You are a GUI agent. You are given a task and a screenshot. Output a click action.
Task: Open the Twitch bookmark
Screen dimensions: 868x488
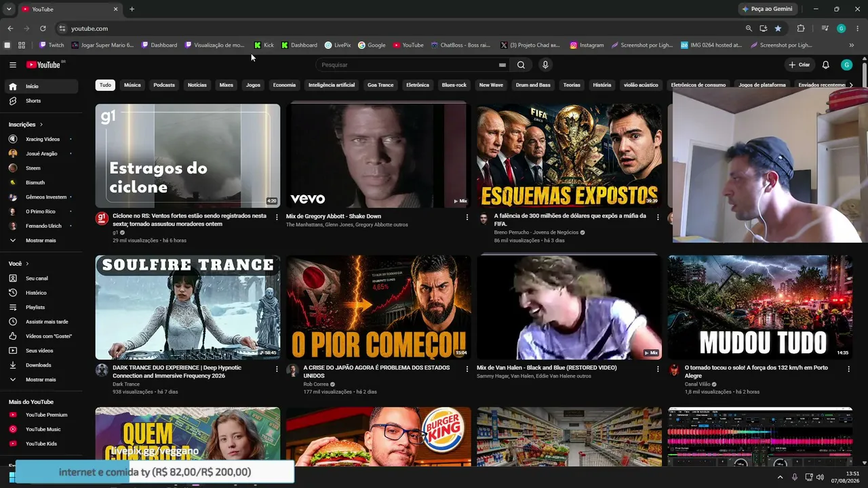pos(52,45)
